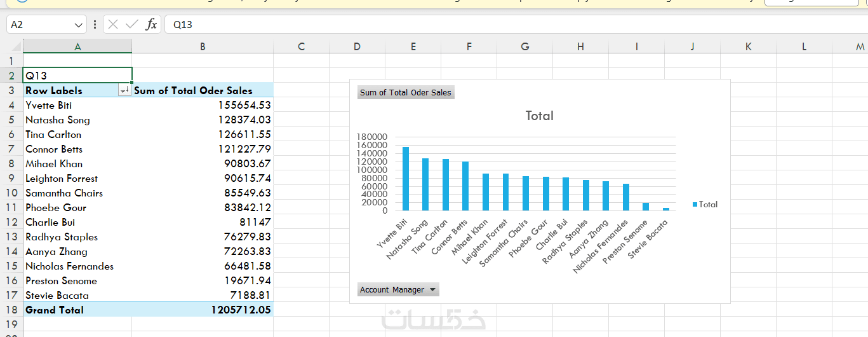Select column A header
868x337 pixels.
click(77, 46)
